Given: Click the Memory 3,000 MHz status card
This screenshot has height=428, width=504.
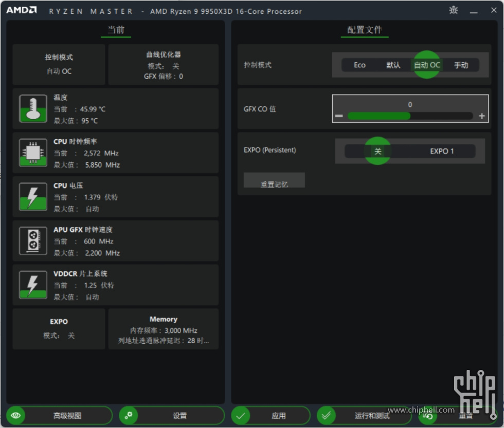Looking at the screenshot, I should [x=164, y=329].
